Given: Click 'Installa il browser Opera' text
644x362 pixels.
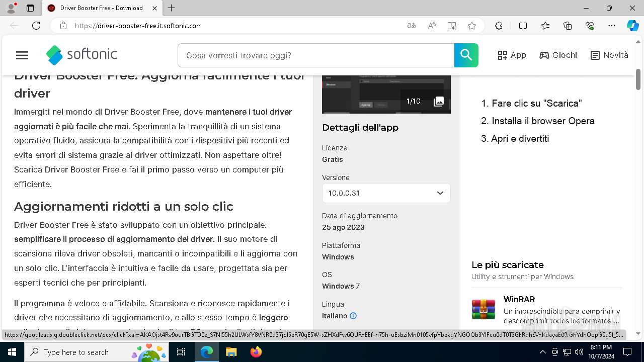Looking at the screenshot, I should click(543, 121).
